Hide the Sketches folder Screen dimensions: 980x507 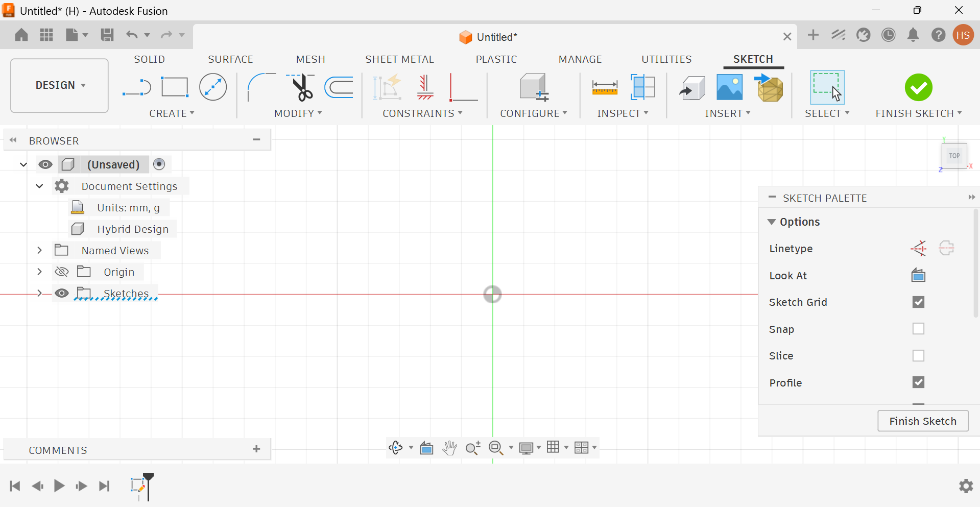pyautogui.click(x=62, y=293)
